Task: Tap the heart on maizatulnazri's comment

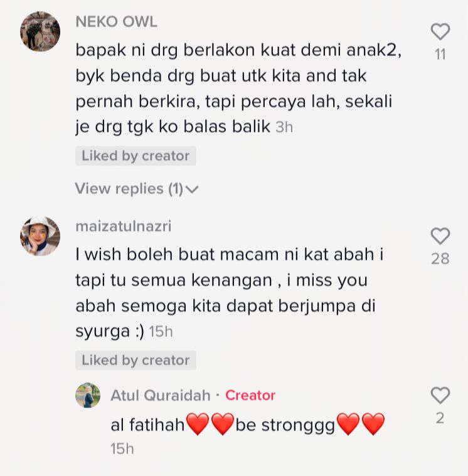Action: (440, 236)
